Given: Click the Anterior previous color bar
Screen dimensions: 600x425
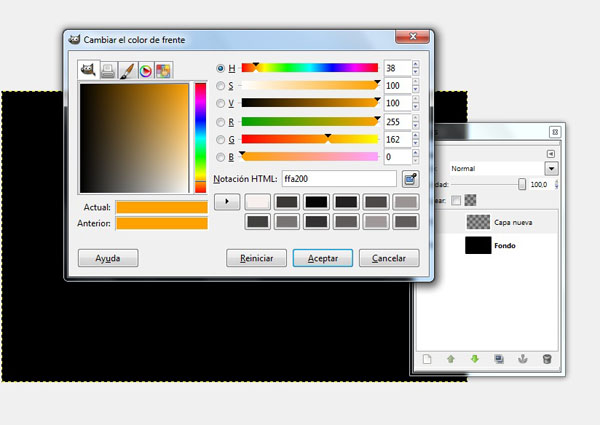Looking at the screenshot, I should tap(162, 223).
